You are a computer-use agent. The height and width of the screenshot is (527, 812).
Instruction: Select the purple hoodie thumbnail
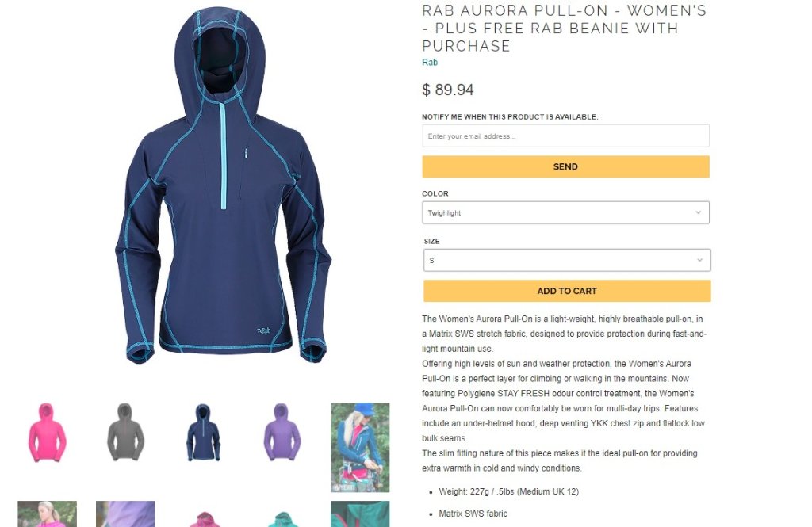pos(282,432)
